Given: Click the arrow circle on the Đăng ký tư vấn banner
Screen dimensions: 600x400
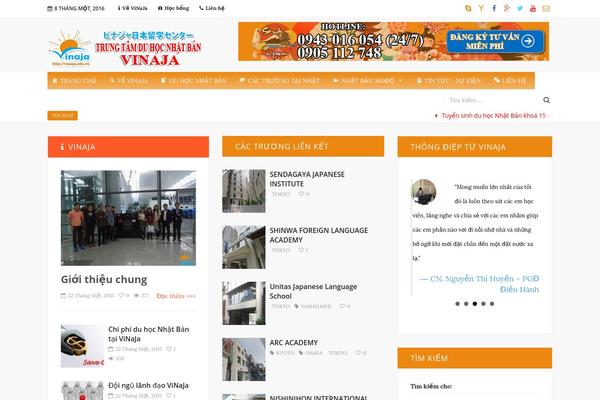Looking at the screenshot, I should [x=528, y=41].
